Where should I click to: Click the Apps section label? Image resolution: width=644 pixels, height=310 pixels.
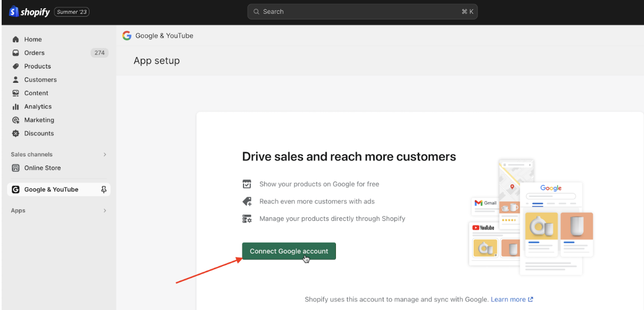(x=18, y=211)
